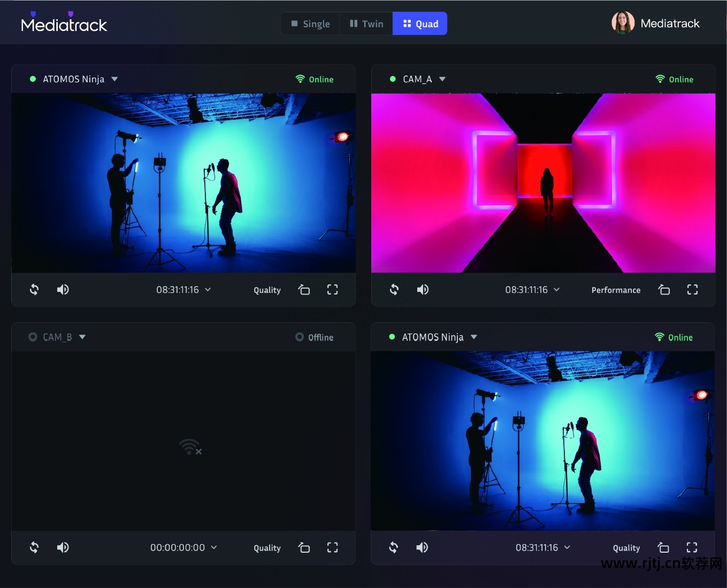Enter fullscreen for the CAM_A feed

692,290
